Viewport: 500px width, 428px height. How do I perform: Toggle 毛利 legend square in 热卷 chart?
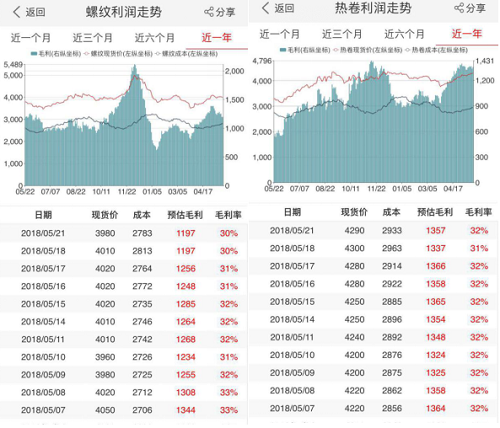(x=283, y=50)
